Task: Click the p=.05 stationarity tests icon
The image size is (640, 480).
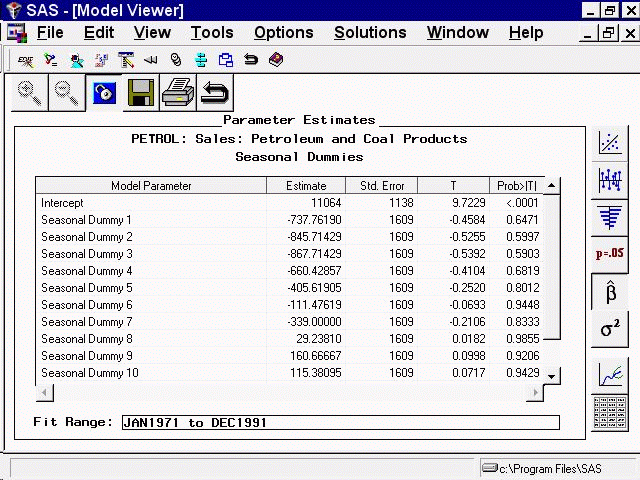Action: [x=610, y=254]
